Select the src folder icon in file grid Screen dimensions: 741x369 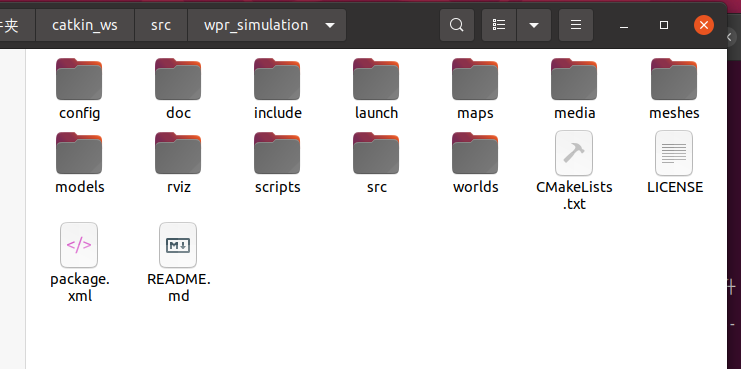point(376,153)
